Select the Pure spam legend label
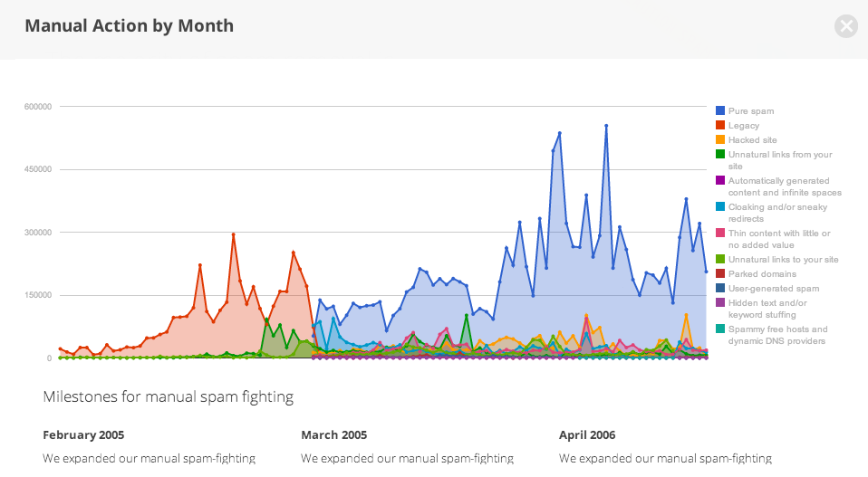868x477 pixels. pos(751,111)
